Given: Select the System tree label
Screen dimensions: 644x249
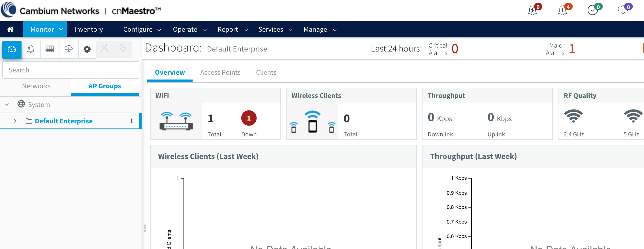Looking at the screenshot, I should (x=39, y=105).
